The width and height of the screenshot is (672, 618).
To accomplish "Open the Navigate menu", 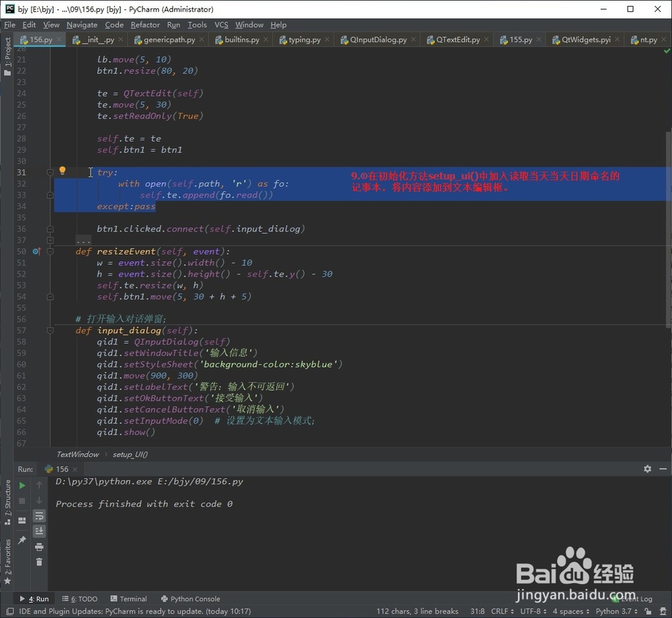I will click(82, 25).
